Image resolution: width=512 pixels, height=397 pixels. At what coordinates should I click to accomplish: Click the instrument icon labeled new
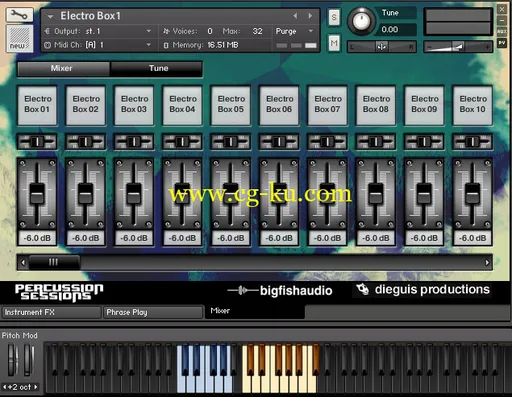click(x=20, y=39)
